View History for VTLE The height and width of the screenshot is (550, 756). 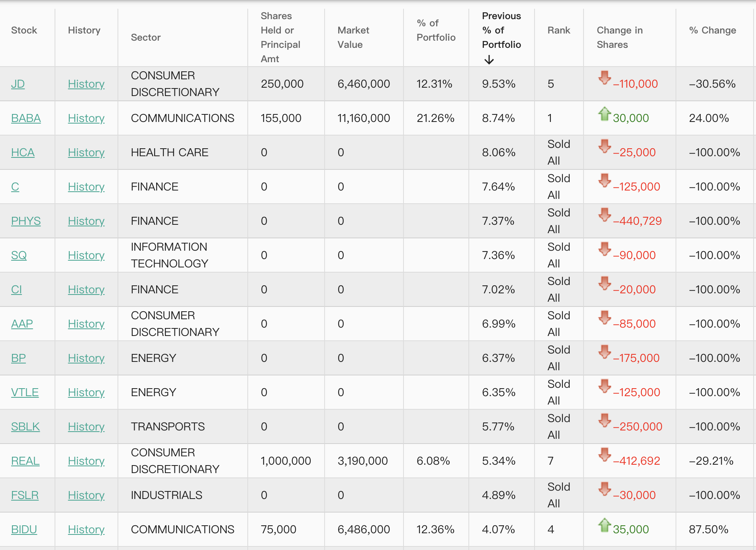pos(86,392)
